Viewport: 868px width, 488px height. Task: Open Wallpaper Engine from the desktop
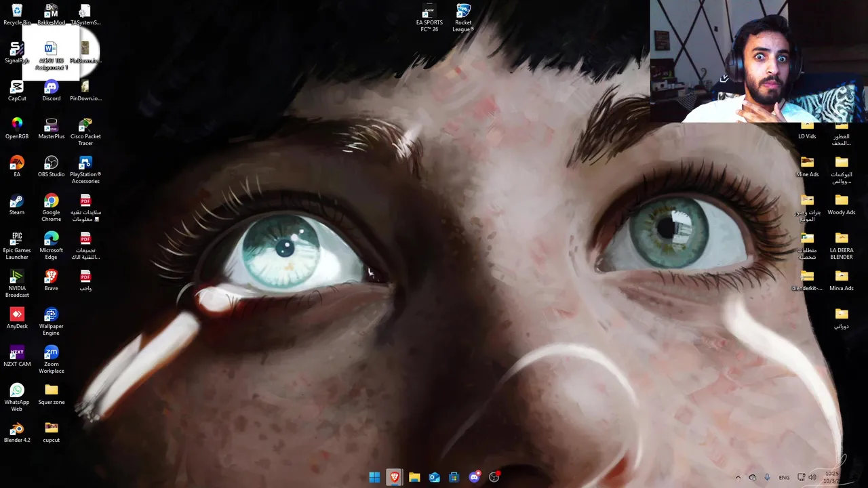coord(51,321)
